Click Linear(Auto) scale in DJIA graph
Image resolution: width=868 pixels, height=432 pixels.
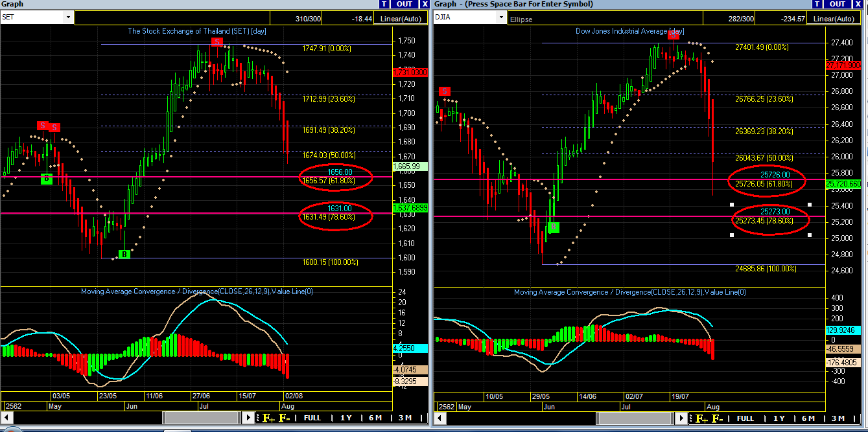pos(834,19)
